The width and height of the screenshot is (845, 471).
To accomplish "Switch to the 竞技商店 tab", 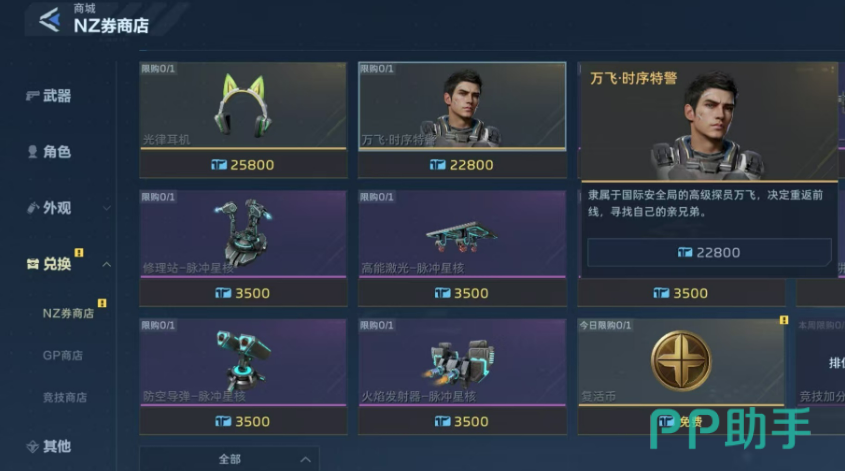I will coord(65,398).
